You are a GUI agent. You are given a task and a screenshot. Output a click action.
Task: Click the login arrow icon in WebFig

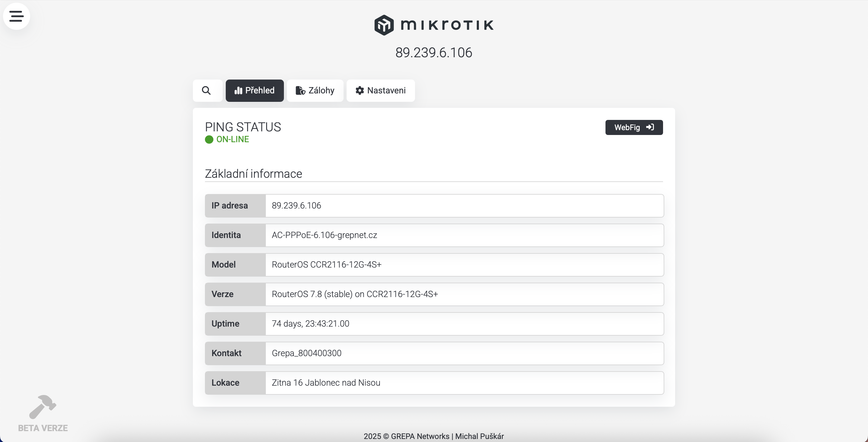click(x=650, y=127)
